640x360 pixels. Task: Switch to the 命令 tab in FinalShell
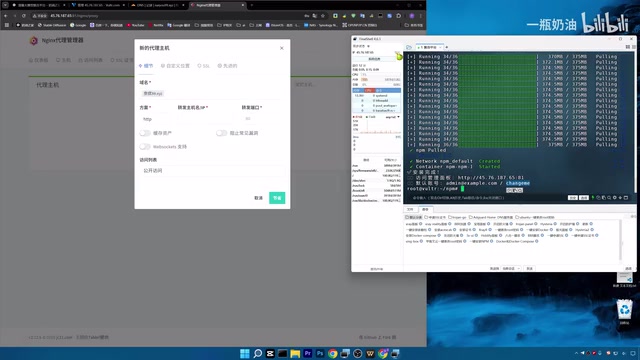click(425, 209)
